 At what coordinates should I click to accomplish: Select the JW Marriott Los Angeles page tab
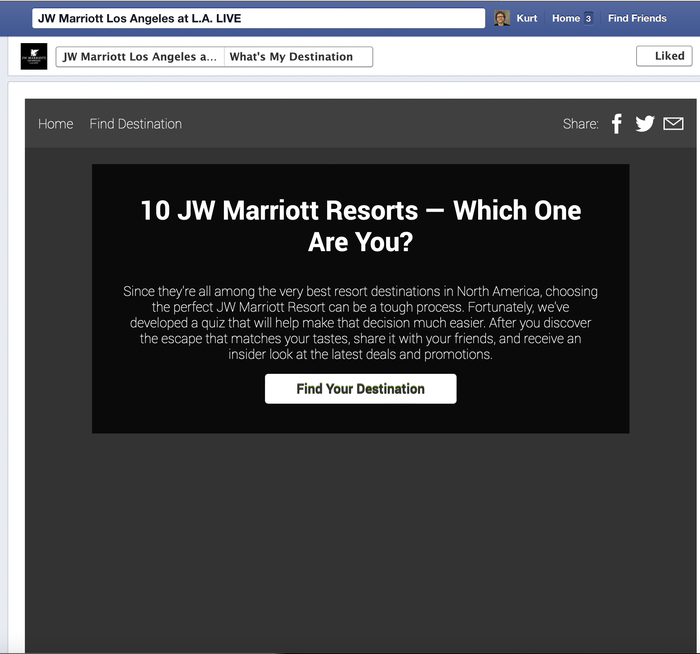pos(140,57)
